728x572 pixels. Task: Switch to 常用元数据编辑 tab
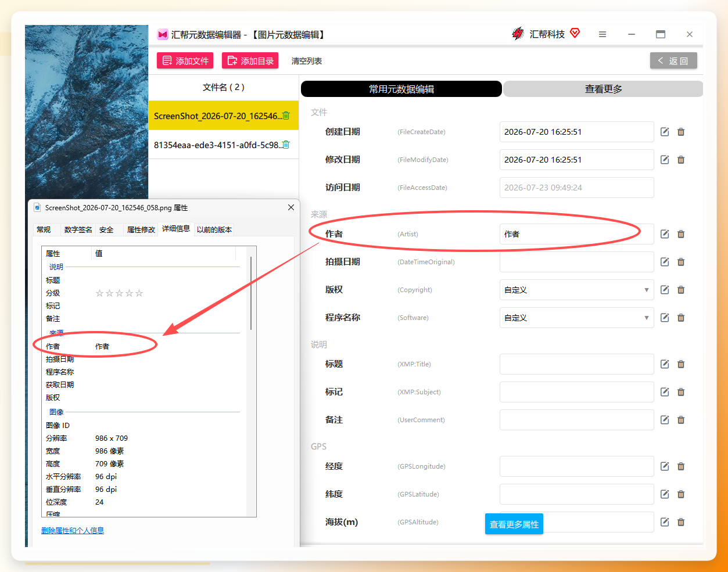pyautogui.click(x=401, y=89)
